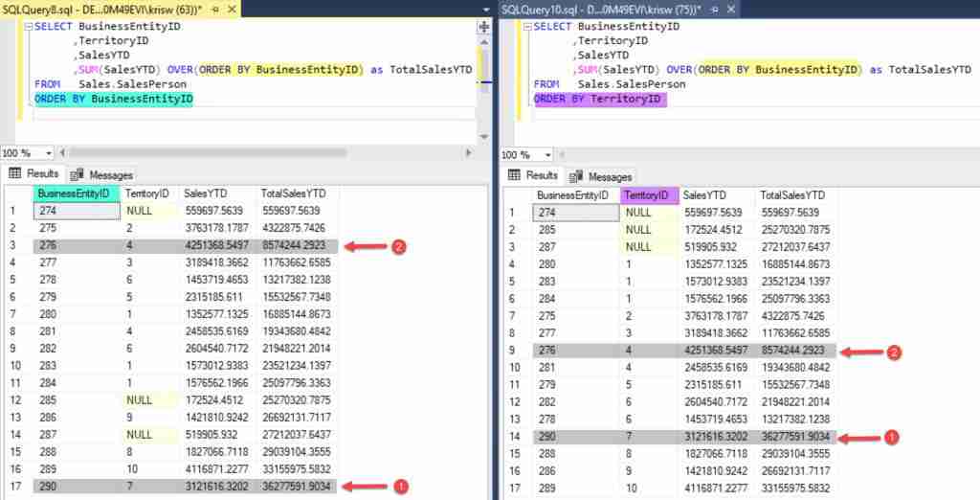980x500 pixels.
Task: Collapse the SELECT block in SQLQuery10 editor
Action: pos(525,27)
